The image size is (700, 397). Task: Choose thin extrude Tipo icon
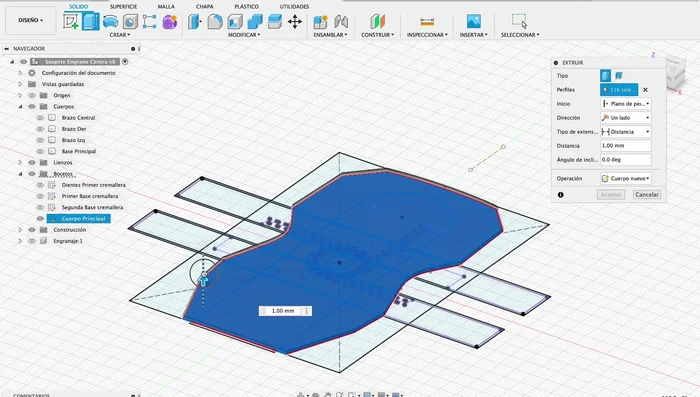(619, 75)
